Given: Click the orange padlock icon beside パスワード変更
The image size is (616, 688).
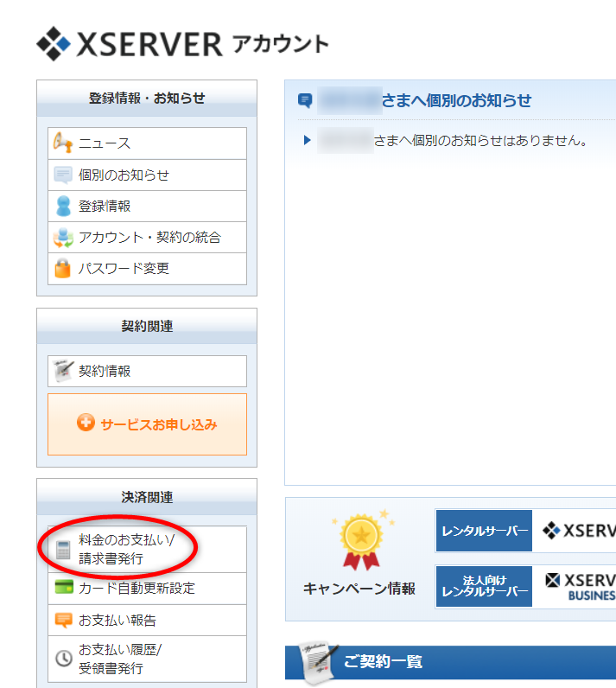Looking at the screenshot, I should click(x=63, y=268).
